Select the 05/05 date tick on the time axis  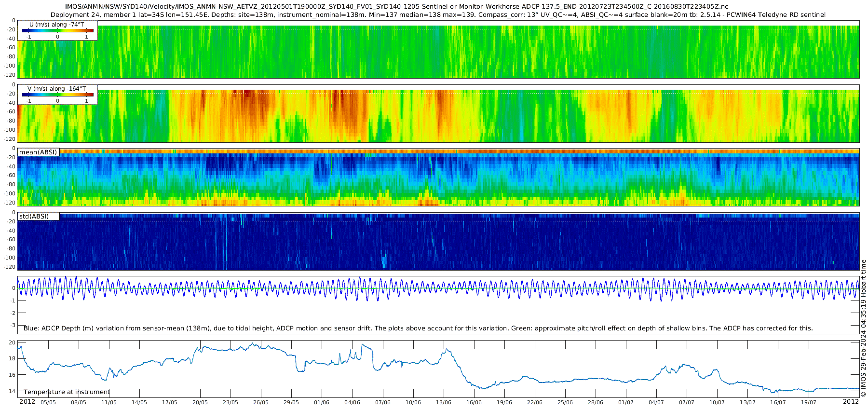tap(48, 402)
